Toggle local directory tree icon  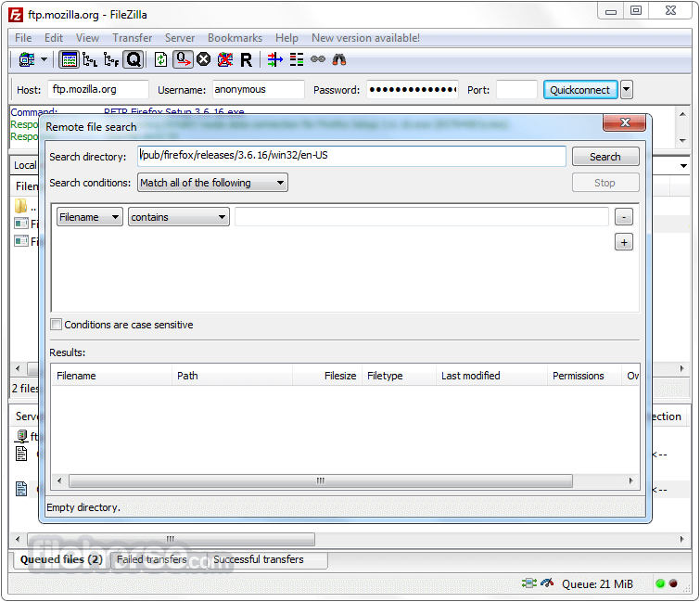(x=90, y=59)
